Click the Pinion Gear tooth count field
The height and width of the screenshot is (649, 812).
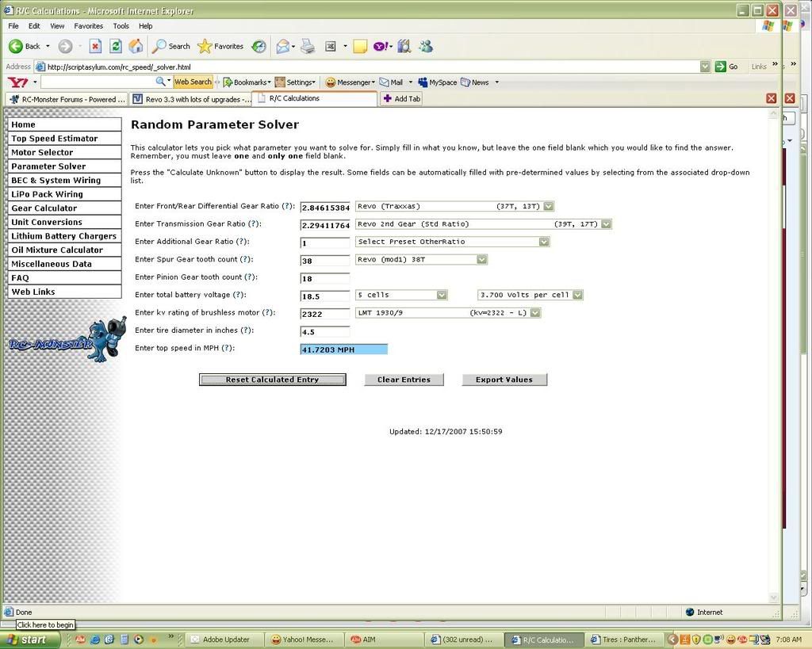pyautogui.click(x=325, y=278)
